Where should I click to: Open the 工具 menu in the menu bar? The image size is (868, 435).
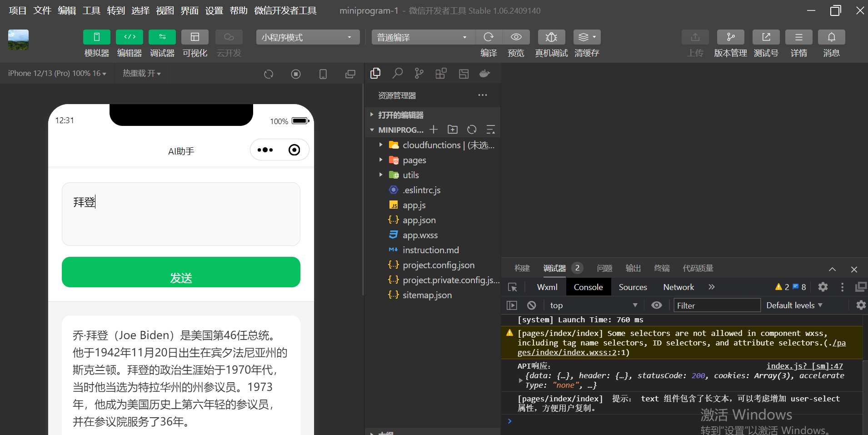[x=91, y=10]
